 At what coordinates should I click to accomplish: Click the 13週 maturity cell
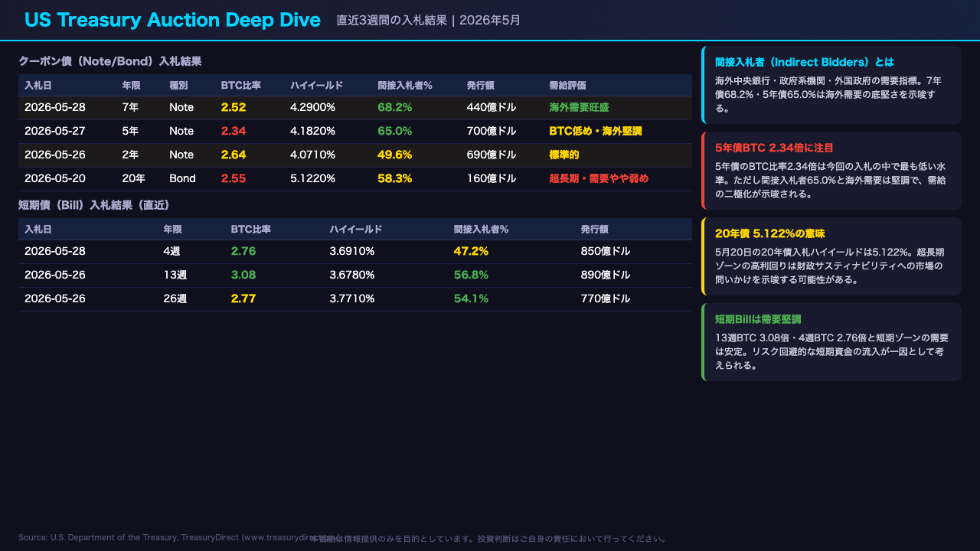(x=175, y=275)
